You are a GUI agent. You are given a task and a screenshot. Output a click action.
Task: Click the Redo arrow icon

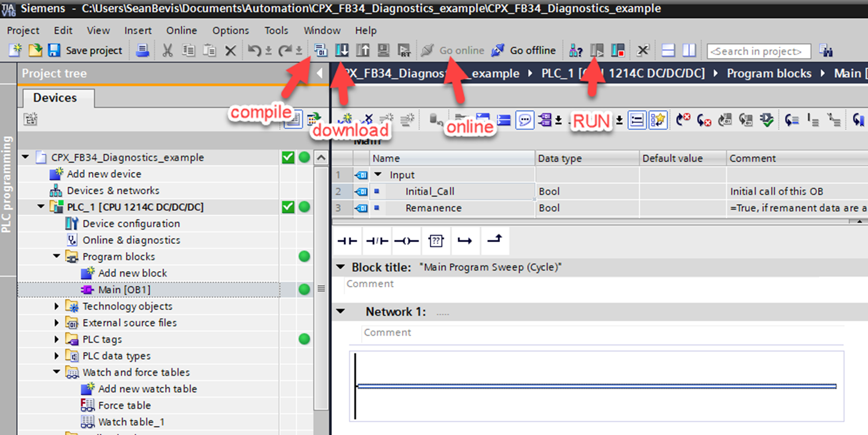(x=285, y=51)
